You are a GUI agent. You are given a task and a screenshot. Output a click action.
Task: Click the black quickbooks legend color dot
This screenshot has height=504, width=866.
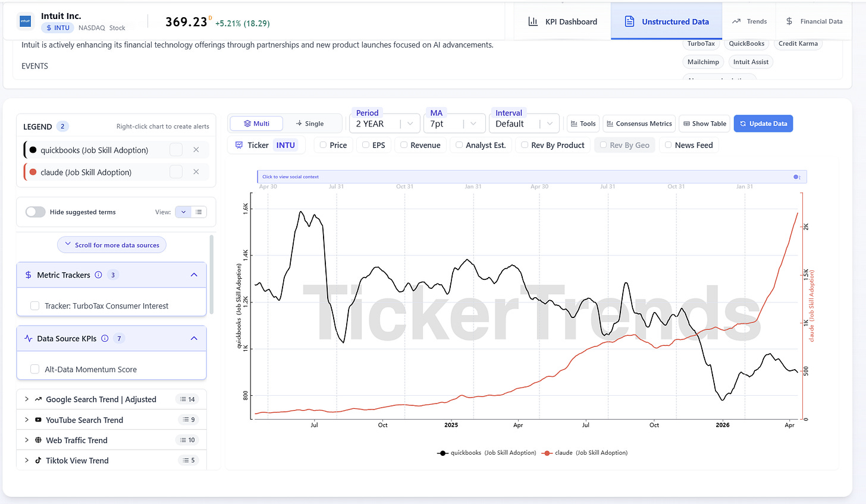point(33,150)
